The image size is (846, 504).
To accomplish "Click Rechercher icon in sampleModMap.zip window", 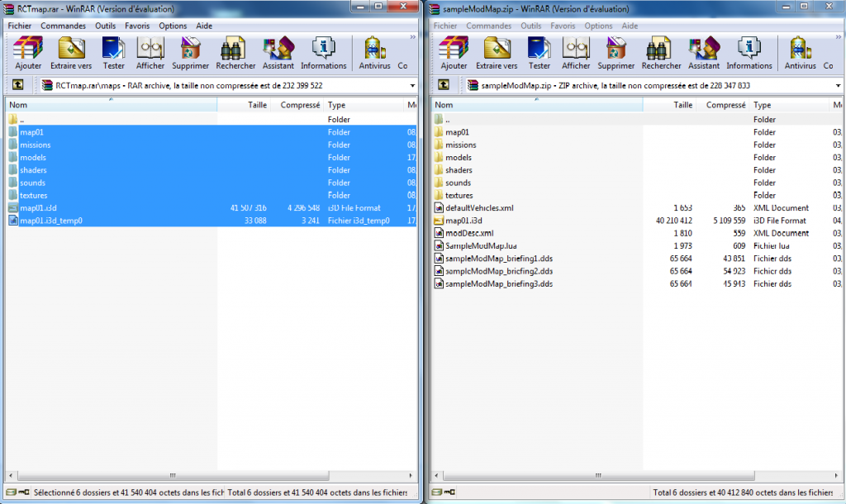I will 661,53.
